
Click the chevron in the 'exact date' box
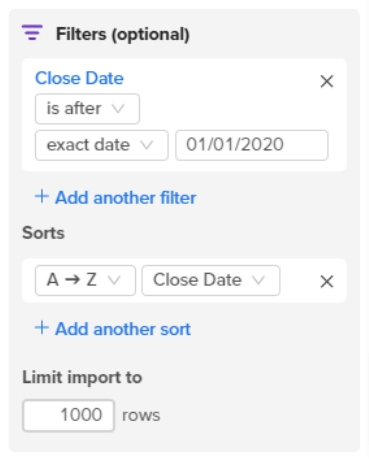point(147,145)
